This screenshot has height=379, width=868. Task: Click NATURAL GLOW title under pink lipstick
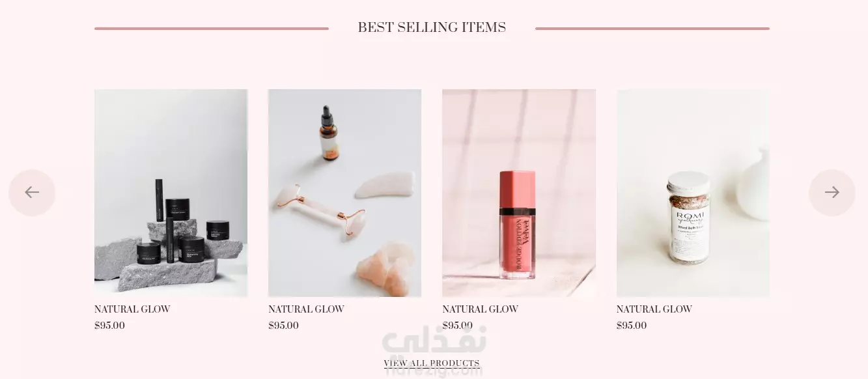tap(480, 309)
